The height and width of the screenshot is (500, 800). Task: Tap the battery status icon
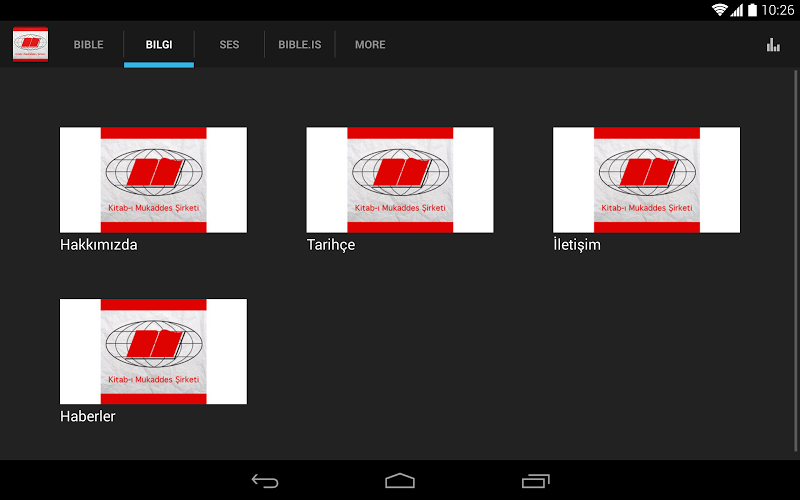752,10
